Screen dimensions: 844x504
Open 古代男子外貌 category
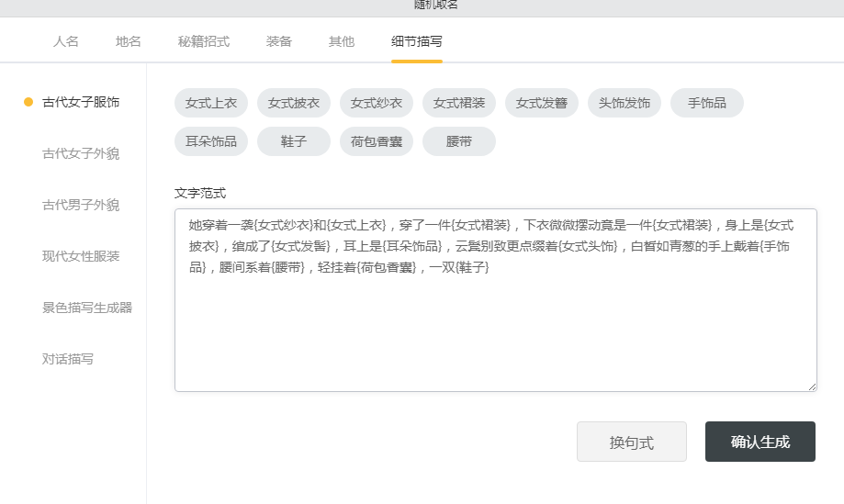pos(81,205)
